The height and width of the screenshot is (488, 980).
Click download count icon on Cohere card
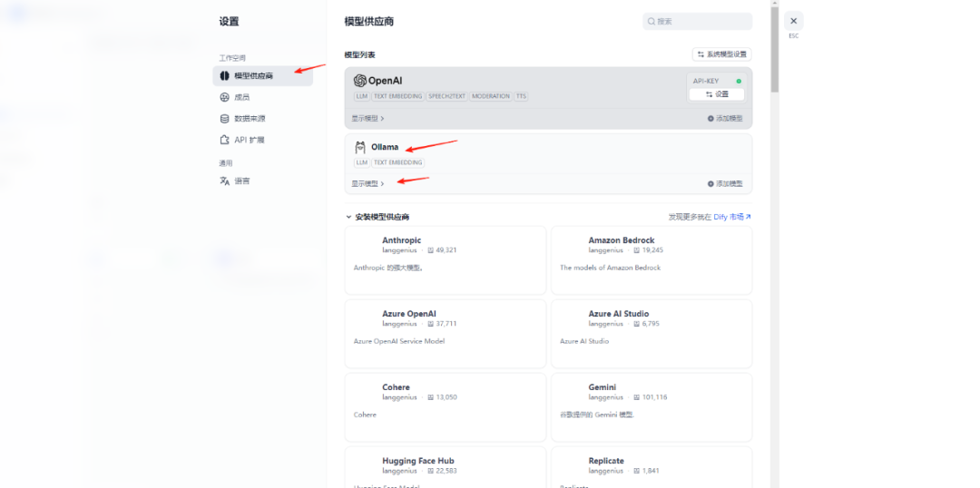click(x=431, y=397)
